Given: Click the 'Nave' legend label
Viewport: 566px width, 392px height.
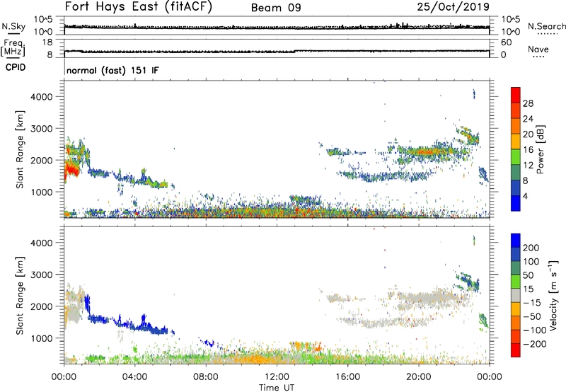Looking at the screenshot, I should tap(538, 49).
